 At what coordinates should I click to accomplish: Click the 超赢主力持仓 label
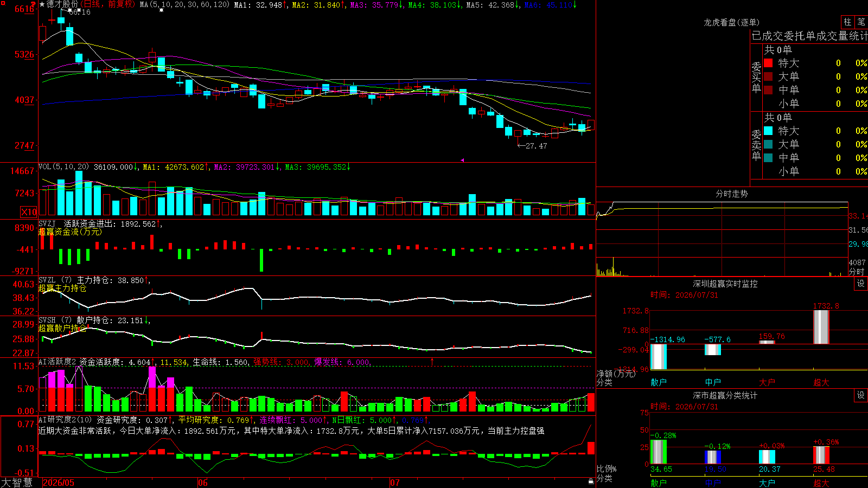[62, 288]
